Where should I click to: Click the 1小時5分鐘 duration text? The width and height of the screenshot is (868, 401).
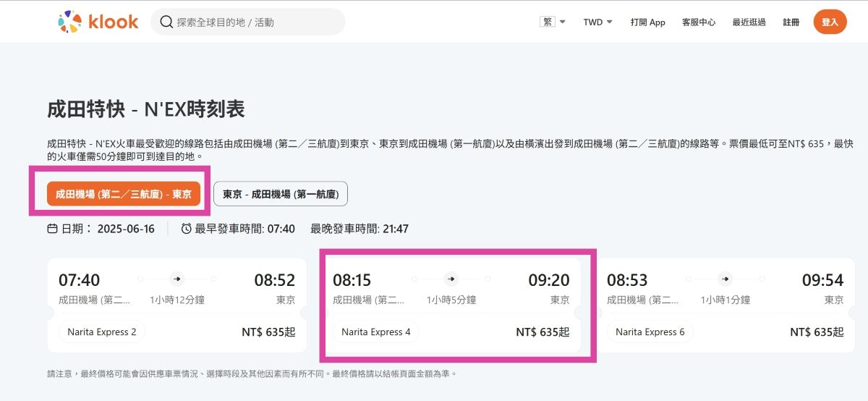[x=451, y=300]
